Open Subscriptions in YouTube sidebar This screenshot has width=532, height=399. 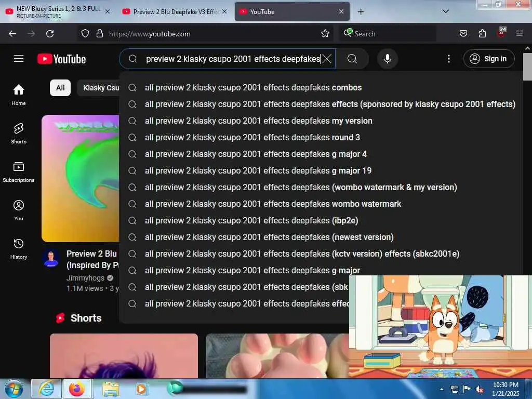point(19,172)
